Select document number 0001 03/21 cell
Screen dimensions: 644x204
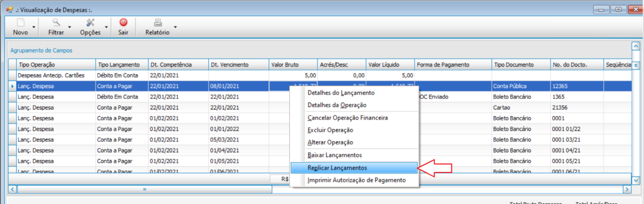click(x=577, y=140)
